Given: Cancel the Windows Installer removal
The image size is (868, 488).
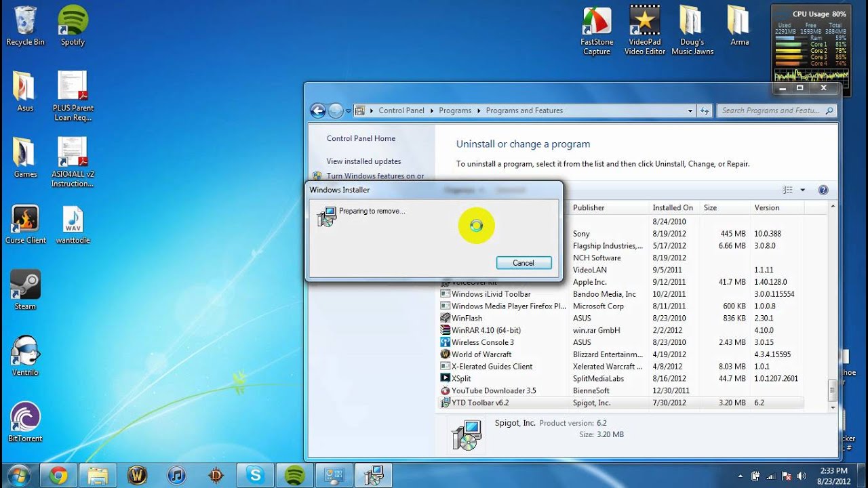Looking at the screenshot, I should (x=524, y=263).
